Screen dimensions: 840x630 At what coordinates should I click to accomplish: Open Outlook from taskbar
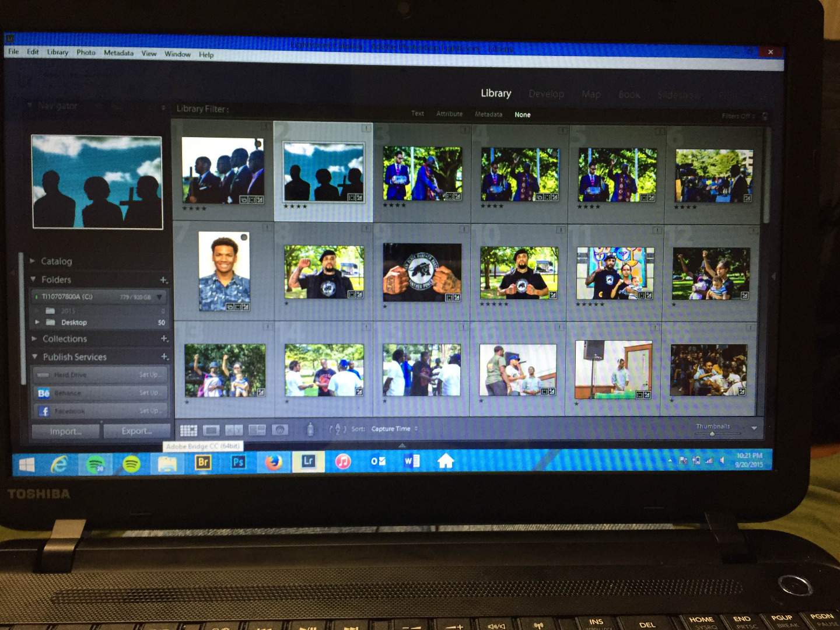[378, 461]
